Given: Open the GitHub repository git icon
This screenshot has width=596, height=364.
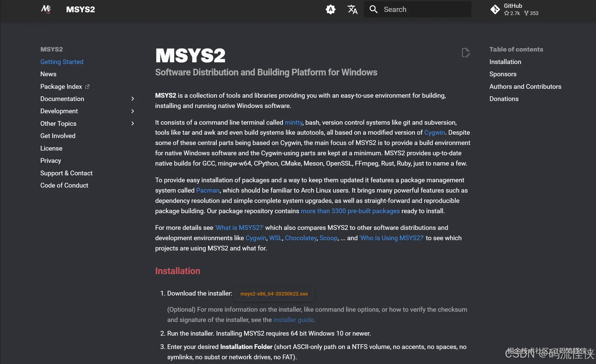Looking at the screenshot, I should (x=495, y=9).
